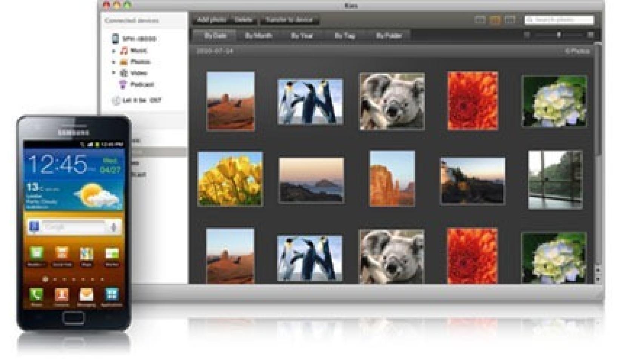Open the Music library icon

pyautogui.click(x=124, y=51)
